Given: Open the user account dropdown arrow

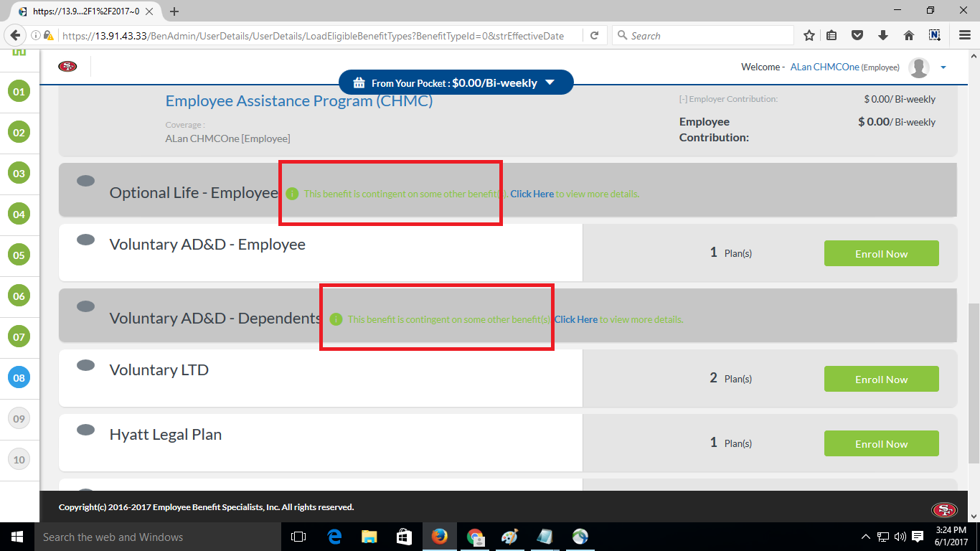Looking at the screenshot, I should pos(943,67).
